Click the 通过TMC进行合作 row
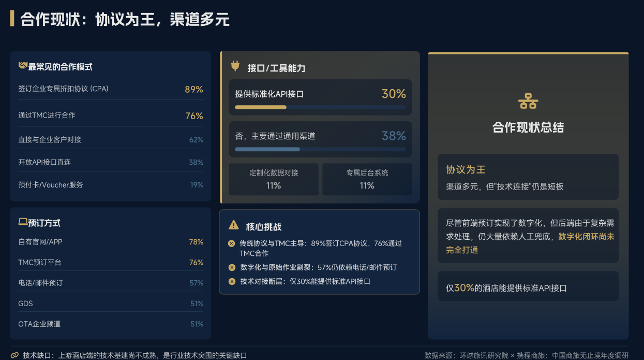The width and height of the screenshot is (644, 360). click(x=110, y=116)
